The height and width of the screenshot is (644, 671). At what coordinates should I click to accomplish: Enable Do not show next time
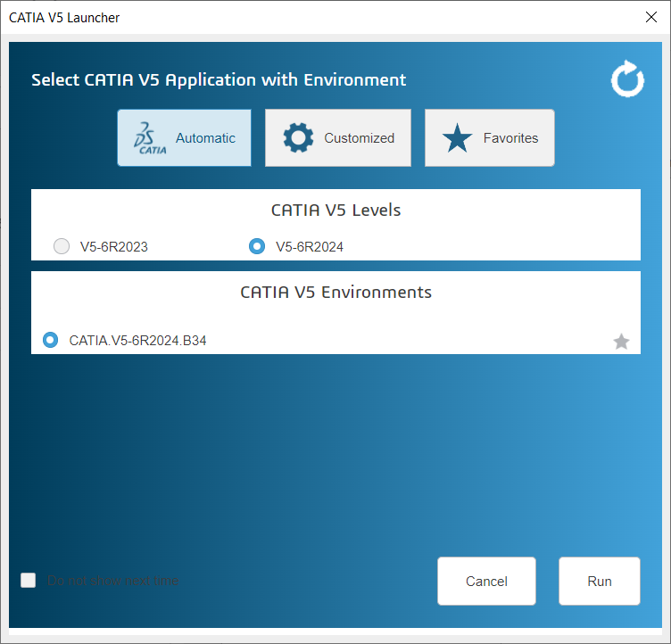point(29,581)
